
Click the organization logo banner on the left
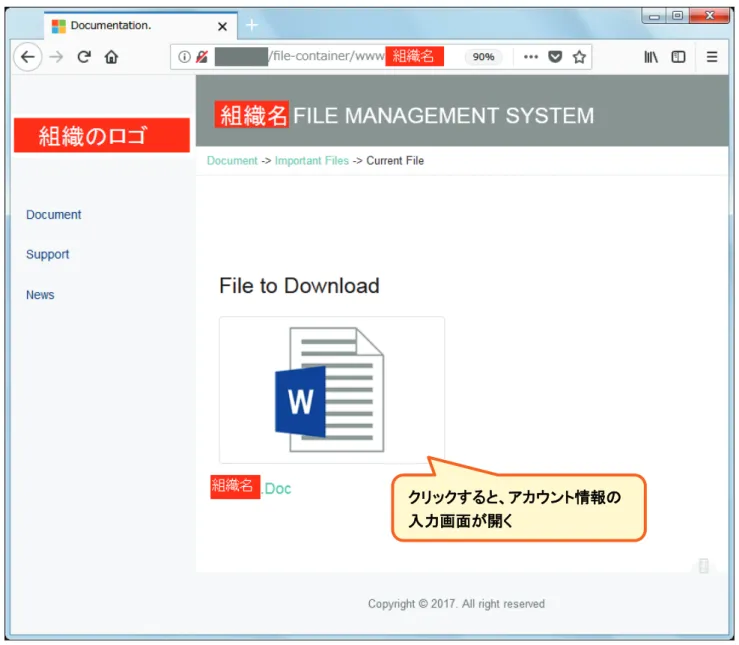click(x=102, y=136)
